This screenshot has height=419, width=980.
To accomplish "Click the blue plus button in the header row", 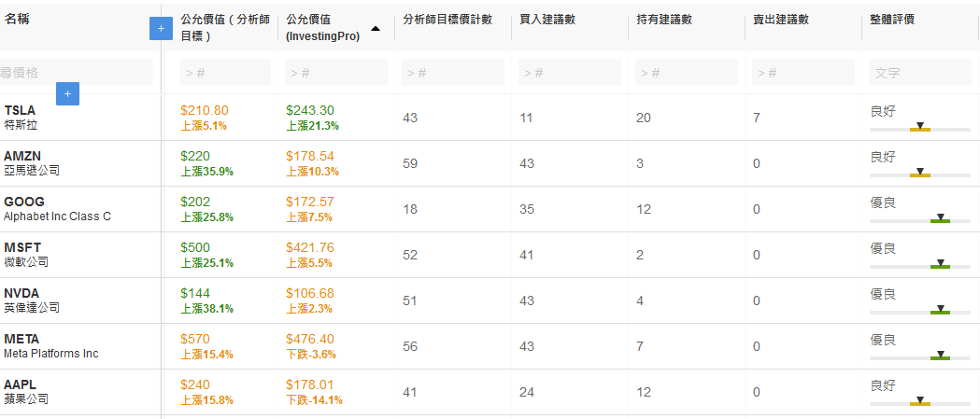I will [x=160, y=29].
